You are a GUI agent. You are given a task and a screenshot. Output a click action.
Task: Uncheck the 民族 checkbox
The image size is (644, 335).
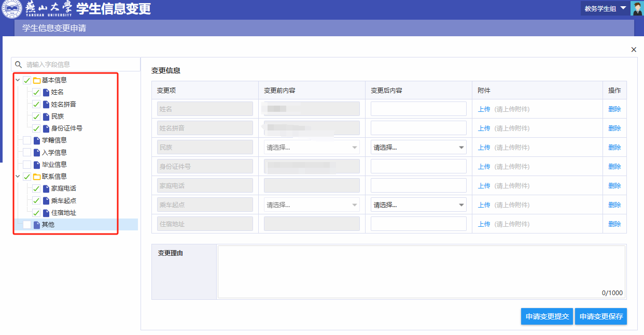[x=36, y=116]
